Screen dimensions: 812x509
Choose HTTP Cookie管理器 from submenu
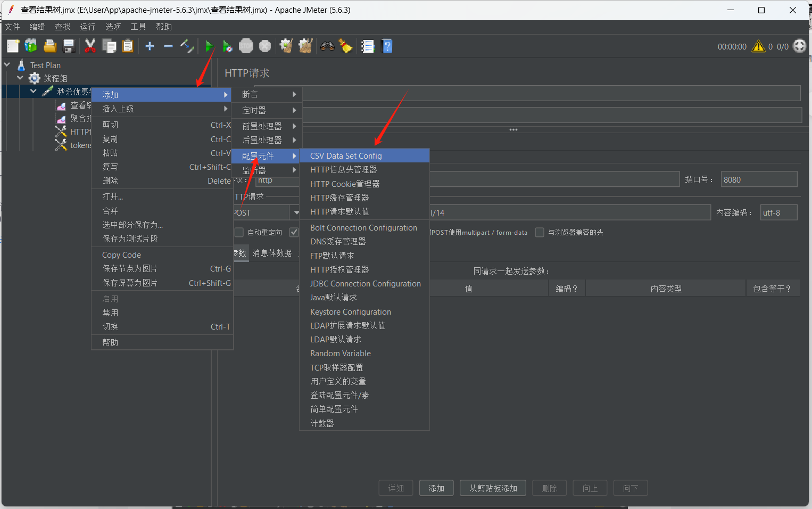pyautogui.click(x=364, y=184)
